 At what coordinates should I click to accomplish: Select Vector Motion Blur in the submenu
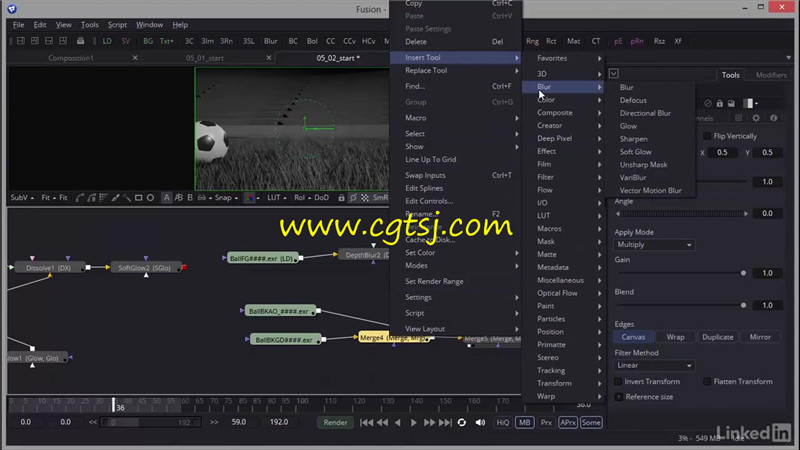[x=651, y=190]
